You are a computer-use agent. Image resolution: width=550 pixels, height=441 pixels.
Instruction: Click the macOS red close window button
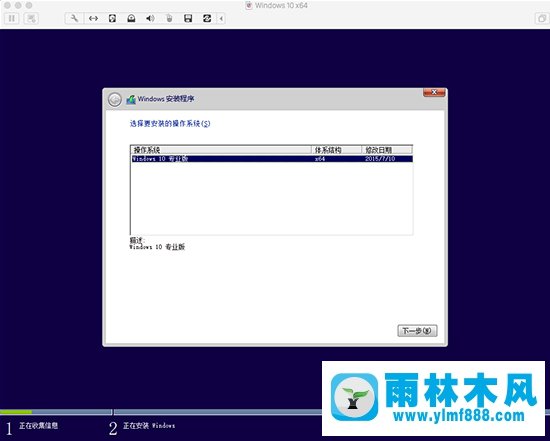7,5
